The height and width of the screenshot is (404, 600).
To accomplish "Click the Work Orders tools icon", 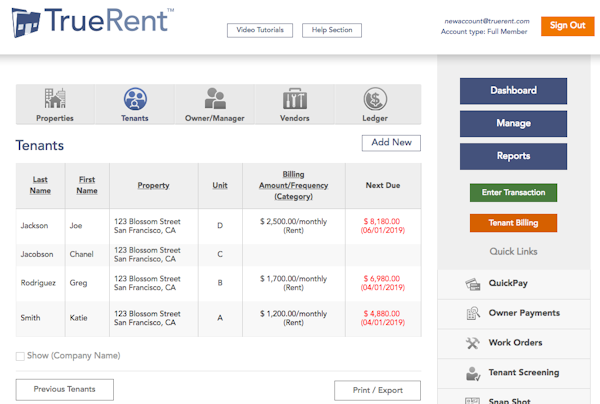I will 473,343.
